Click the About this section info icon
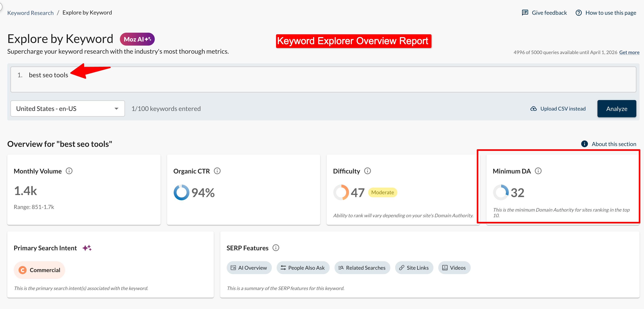Image resolution: width=644 pixels, height=309 pixels. [x=585, y=144]
